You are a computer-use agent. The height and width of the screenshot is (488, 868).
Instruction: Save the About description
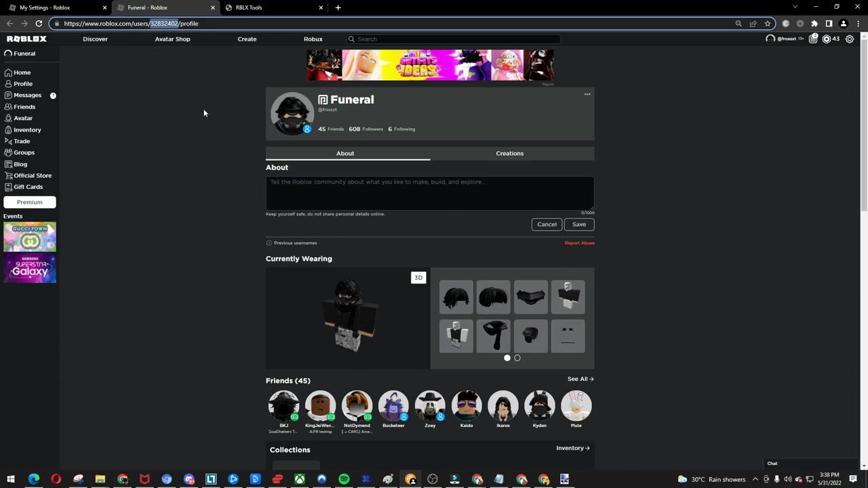coord(579,224)
